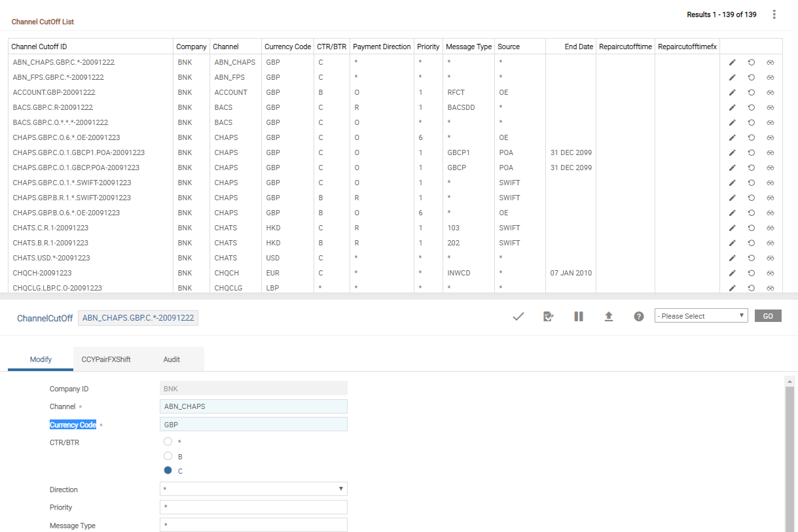798x532 pixels.
Task: Click into the Priority input field
Action: pyautogui.click(x=253, y=507)
